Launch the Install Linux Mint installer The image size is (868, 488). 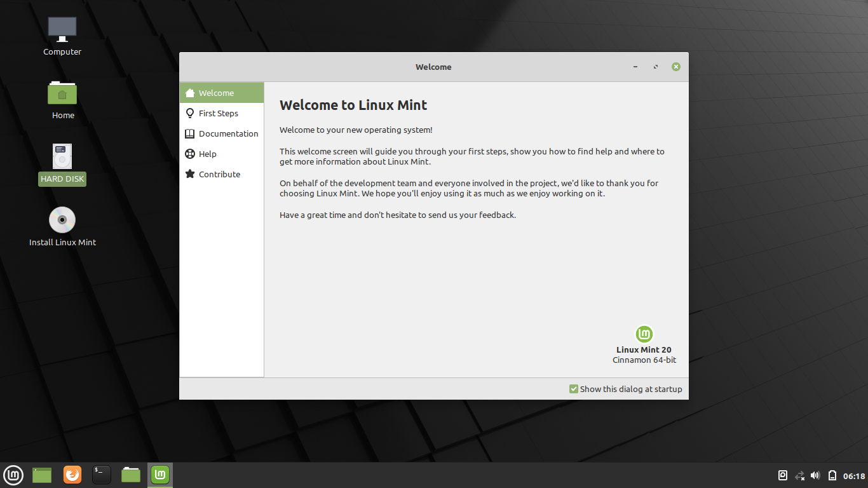tap(62, 219)
